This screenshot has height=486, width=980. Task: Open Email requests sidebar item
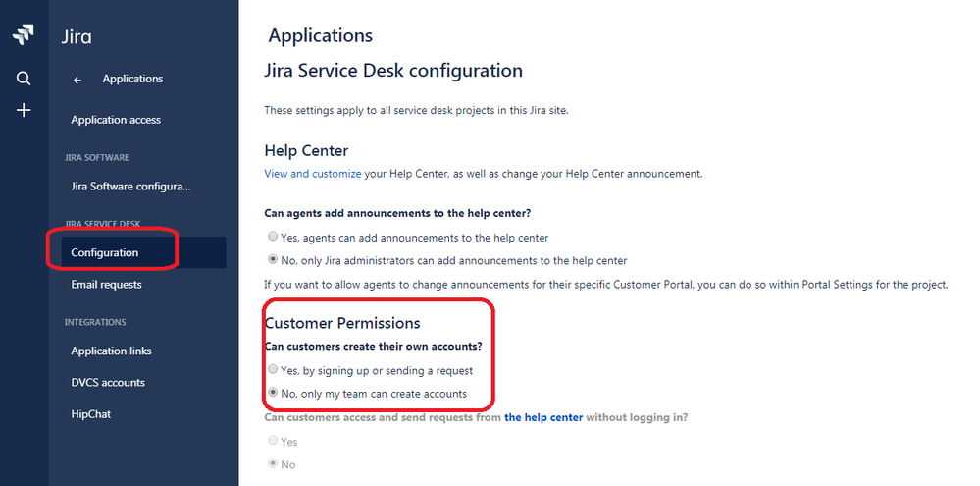point(106,285)
